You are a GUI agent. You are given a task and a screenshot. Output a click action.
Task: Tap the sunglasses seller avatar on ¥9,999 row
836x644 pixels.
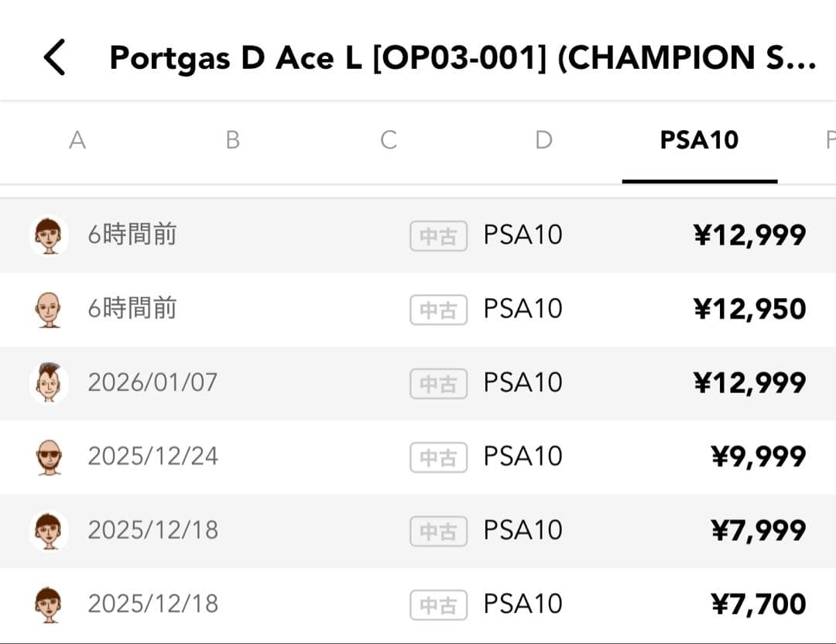[48, 457]
